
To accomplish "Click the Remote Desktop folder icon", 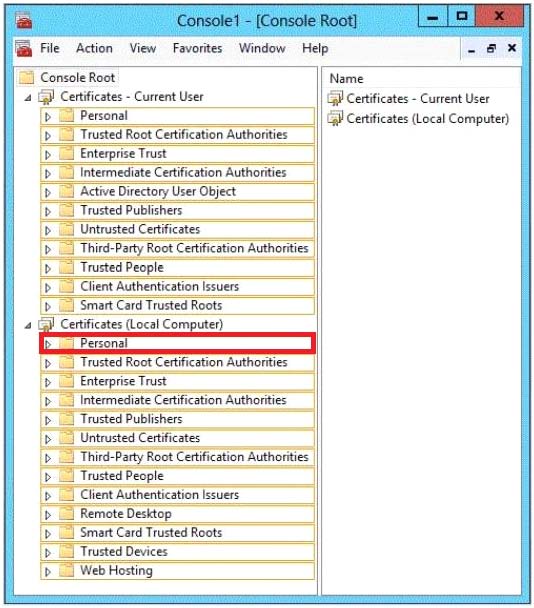I will (66, 513).
